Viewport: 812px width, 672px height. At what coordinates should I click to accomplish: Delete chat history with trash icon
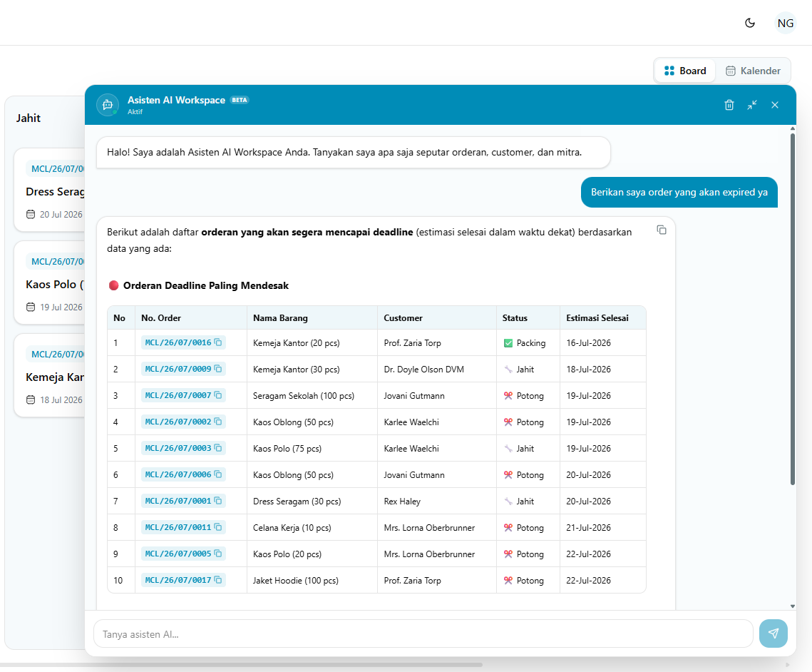point(729,105)
